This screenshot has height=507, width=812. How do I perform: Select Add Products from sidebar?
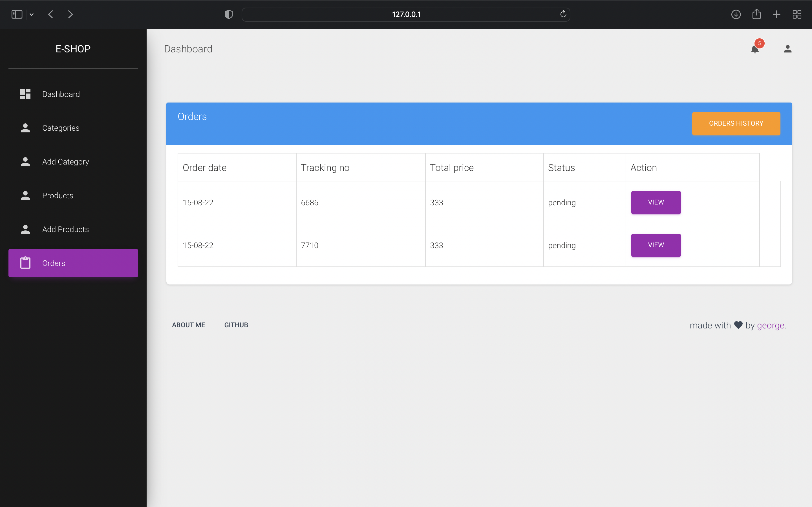tap(65, 229)
